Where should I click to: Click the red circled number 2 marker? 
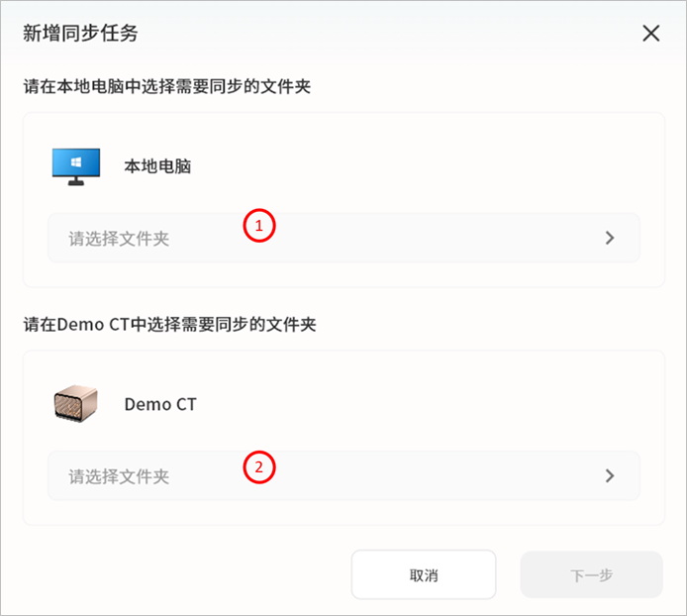[x=258, y=465]
